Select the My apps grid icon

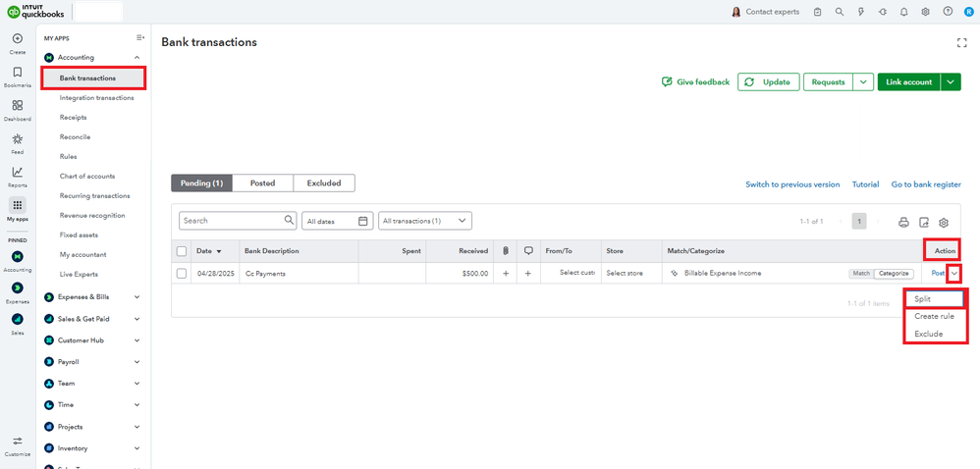[18, 205]
